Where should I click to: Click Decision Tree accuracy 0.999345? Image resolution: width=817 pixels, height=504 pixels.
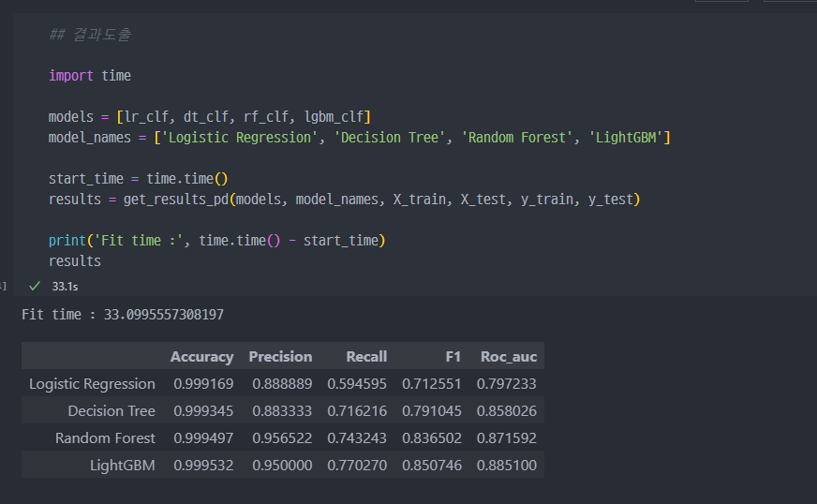click(x=203, y=411)
